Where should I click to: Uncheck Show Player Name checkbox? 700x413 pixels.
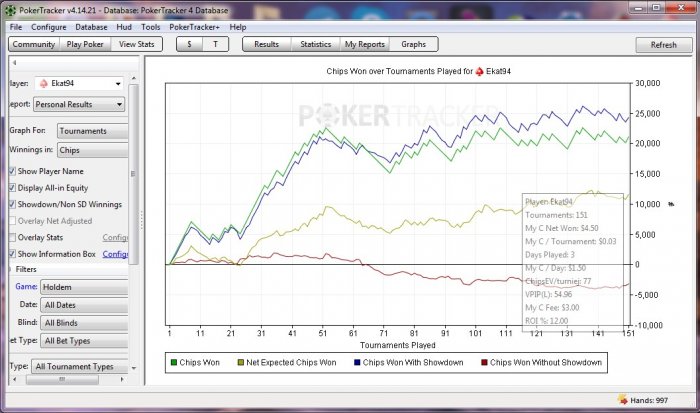[x=12, y=171]
